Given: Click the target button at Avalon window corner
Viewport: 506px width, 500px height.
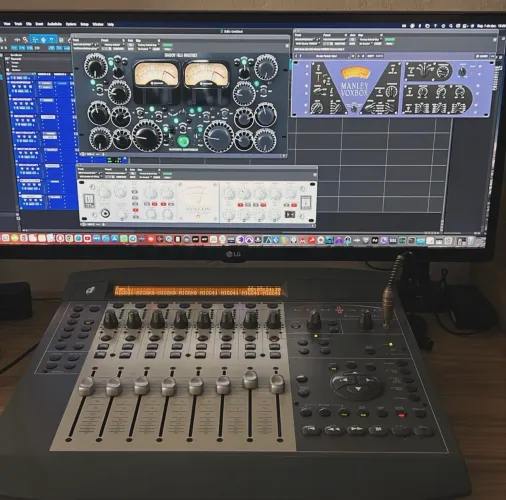Looking at the screenshot, I should [314, 174].
